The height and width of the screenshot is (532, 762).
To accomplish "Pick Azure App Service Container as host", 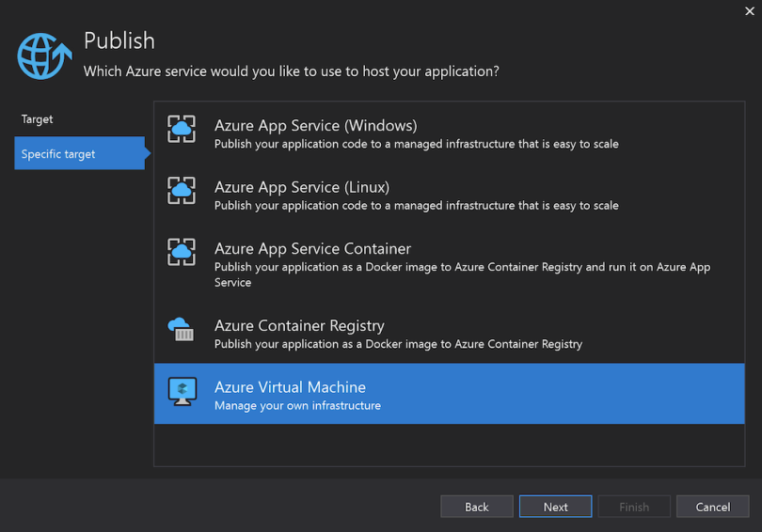I will (312, 249).
